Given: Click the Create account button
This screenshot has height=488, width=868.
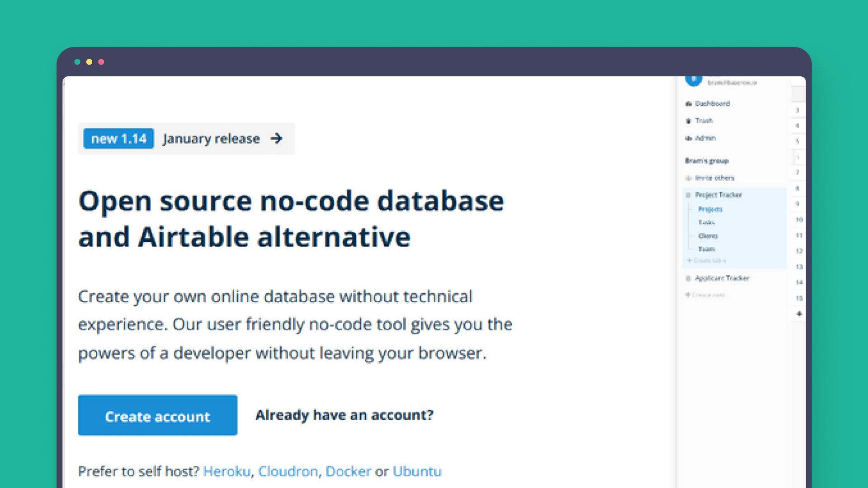Looking at the screenshot, I should tap(157, 415).
